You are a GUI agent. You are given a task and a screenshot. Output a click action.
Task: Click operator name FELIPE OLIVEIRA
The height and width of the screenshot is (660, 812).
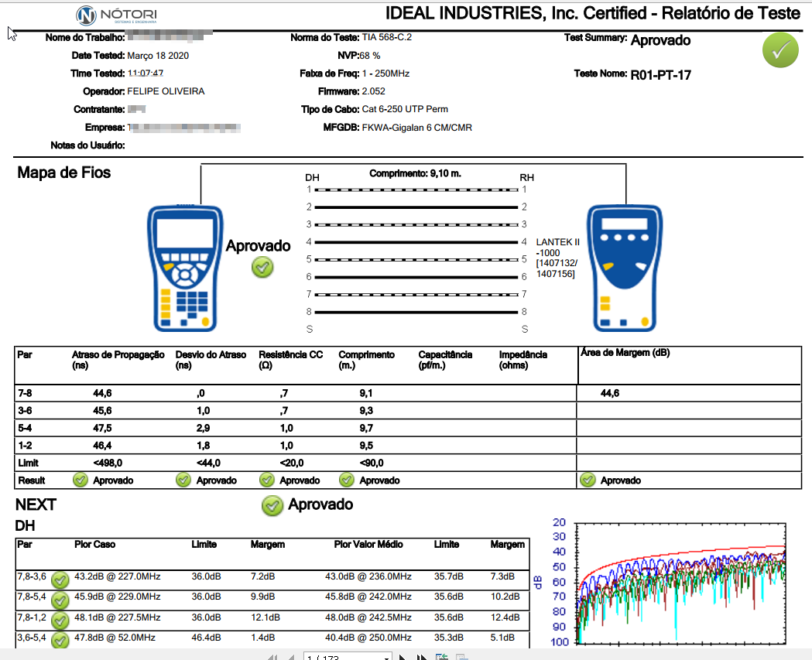[166, 91]
